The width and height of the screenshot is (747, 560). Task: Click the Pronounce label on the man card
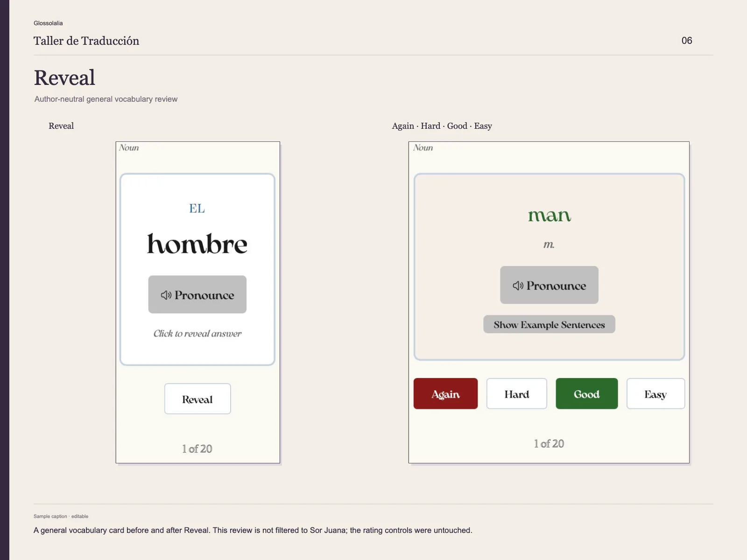pyautogui.click(x=556, y=286)
